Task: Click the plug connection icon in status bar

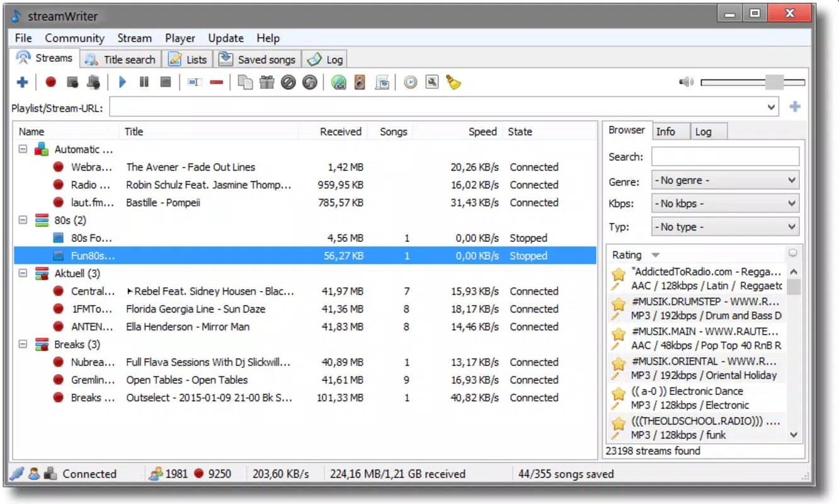Action: coord(17,474)
